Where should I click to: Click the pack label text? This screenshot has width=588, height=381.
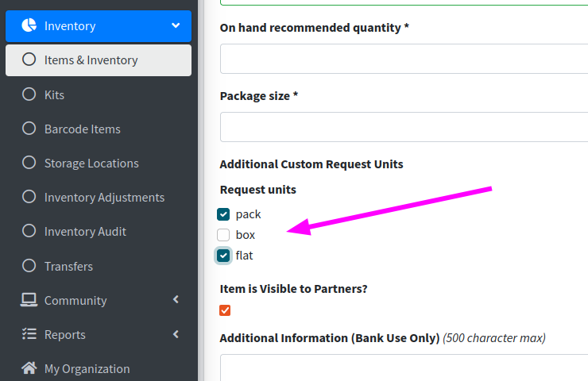coord(248,214)
